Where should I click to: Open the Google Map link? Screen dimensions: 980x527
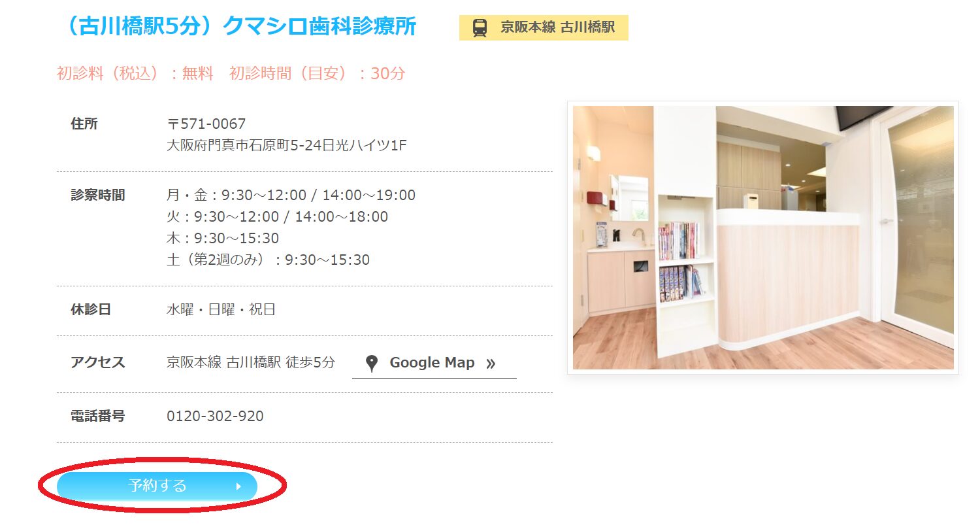click(x=432, y=363)
